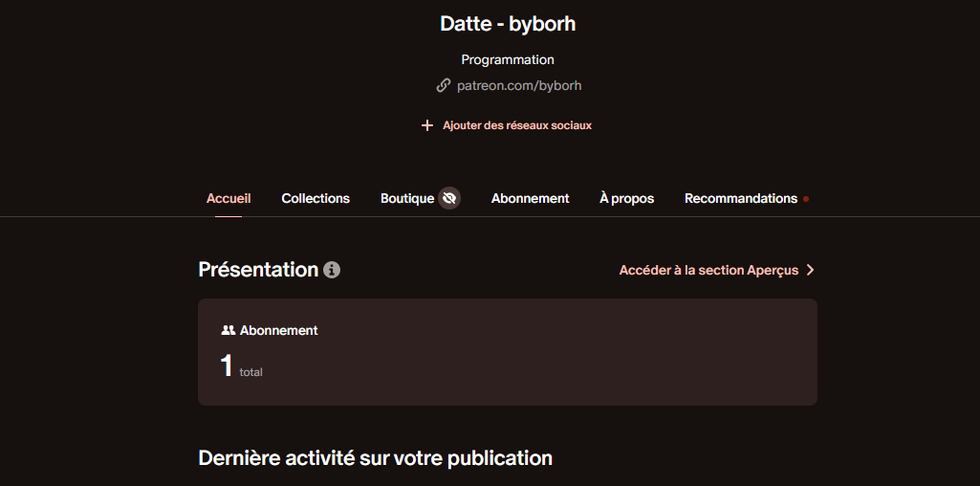The width and height of the screenshot is (980, 486).
Task: Click the crossed-out eye icon next to Boutique
Action: tap(449, 198)
